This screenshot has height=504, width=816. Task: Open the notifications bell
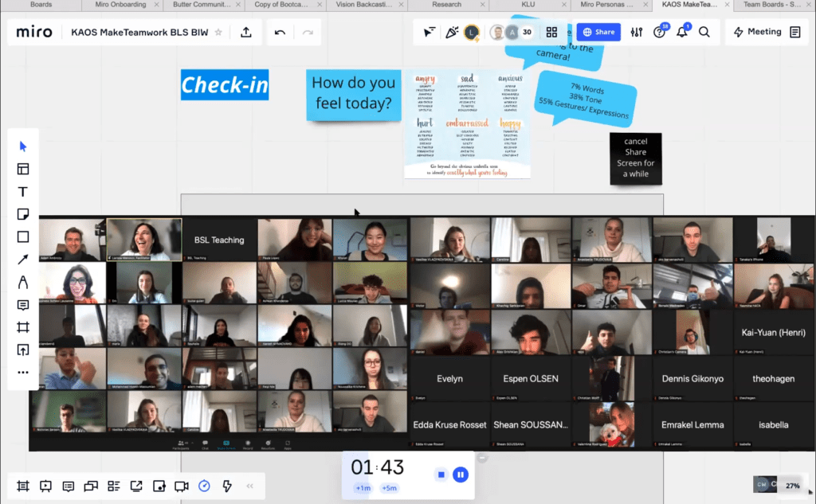coord(682,33)
